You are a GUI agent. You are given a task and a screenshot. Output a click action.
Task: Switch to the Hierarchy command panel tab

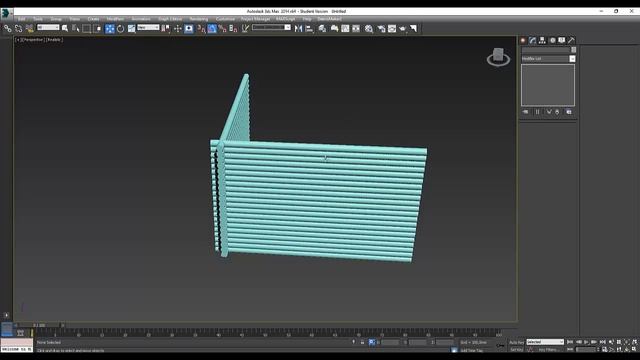542,40
